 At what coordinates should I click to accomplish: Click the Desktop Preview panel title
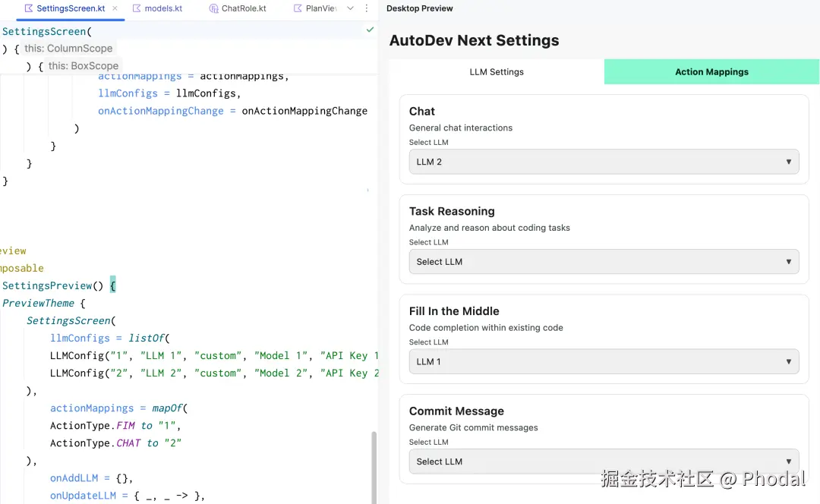pos(420,8)
